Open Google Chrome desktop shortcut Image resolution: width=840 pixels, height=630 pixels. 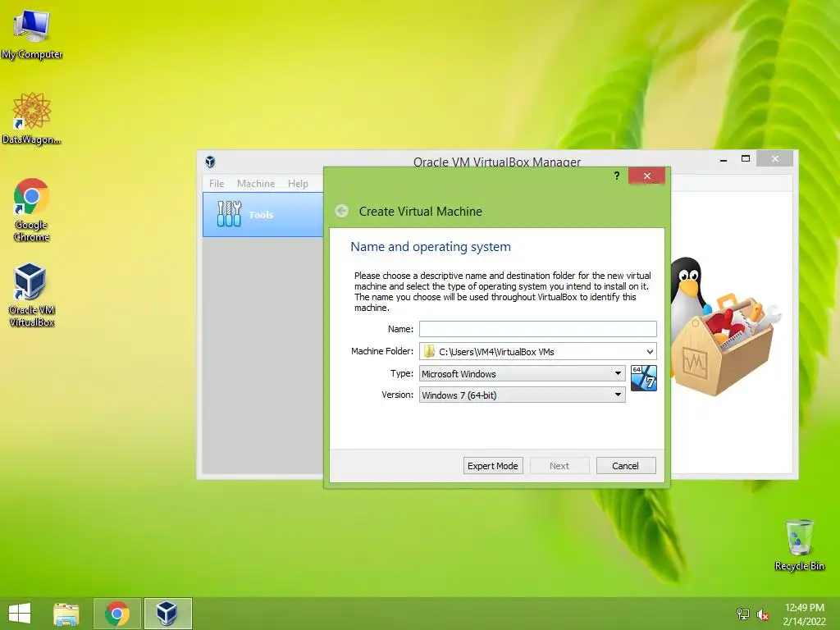point(32,210)
